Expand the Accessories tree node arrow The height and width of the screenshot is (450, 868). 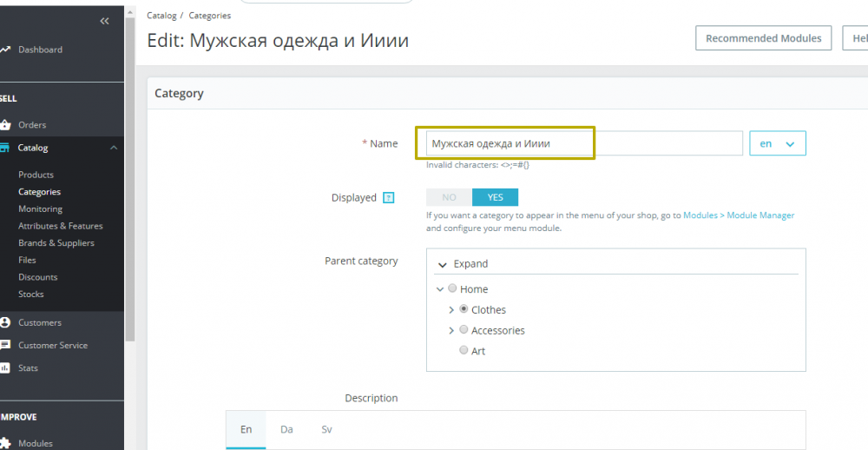pos(451,330)
